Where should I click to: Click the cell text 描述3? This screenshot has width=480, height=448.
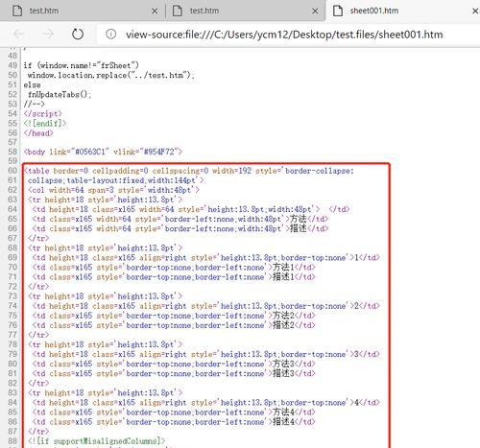point(283,373)
